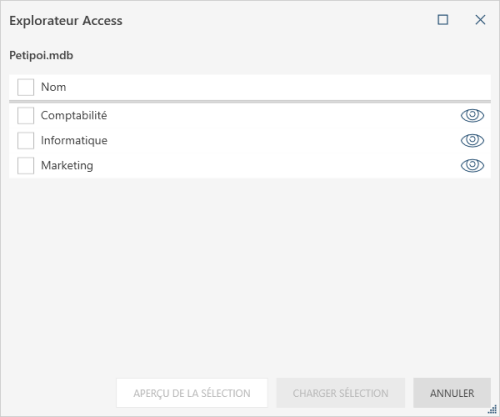Click the Petipoi.mdb file name label
The image size is (500, 417).
(41, 55)
